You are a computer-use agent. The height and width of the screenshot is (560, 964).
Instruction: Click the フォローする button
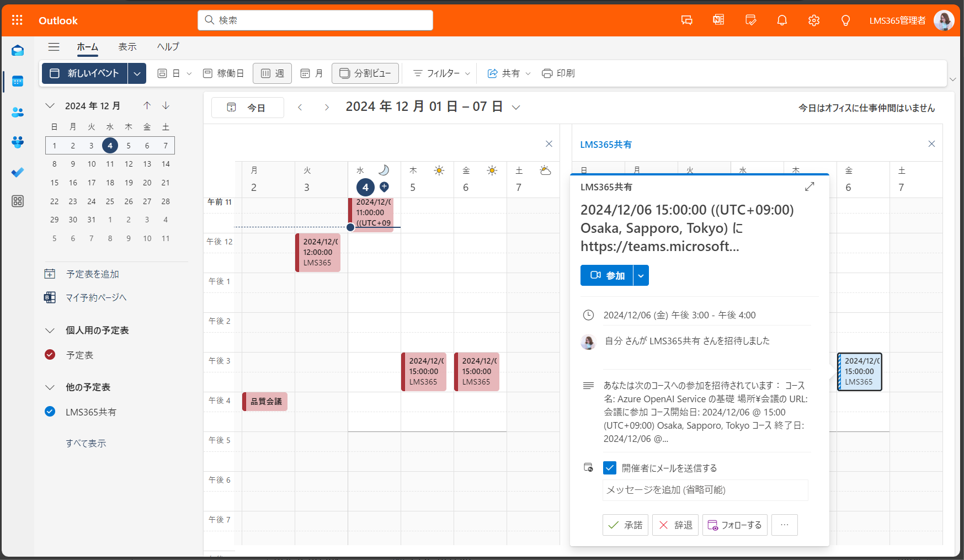pyautogui.click(x=735, y=525)
